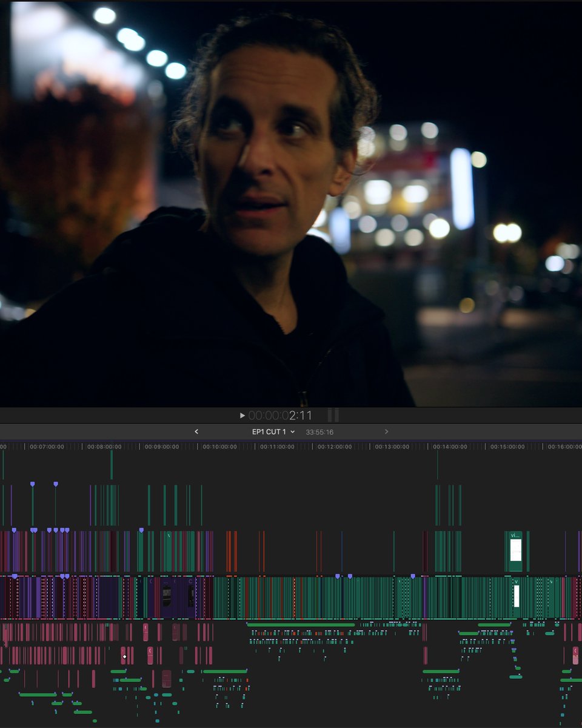
Task: Click the 00:07:00:00 ruler label
Action: tap(47, 447)
